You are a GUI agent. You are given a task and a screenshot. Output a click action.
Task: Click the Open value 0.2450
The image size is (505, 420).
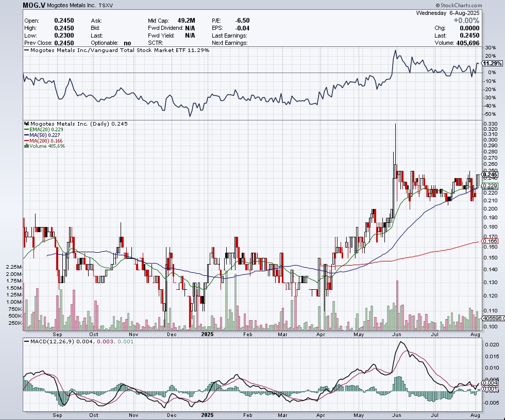pos(64,21)
